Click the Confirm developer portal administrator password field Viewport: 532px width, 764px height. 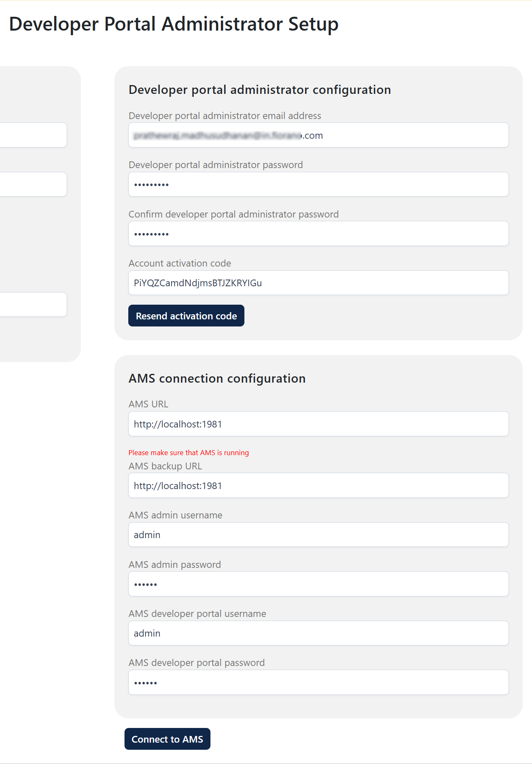pyautogui.click(x=319, y=233)
